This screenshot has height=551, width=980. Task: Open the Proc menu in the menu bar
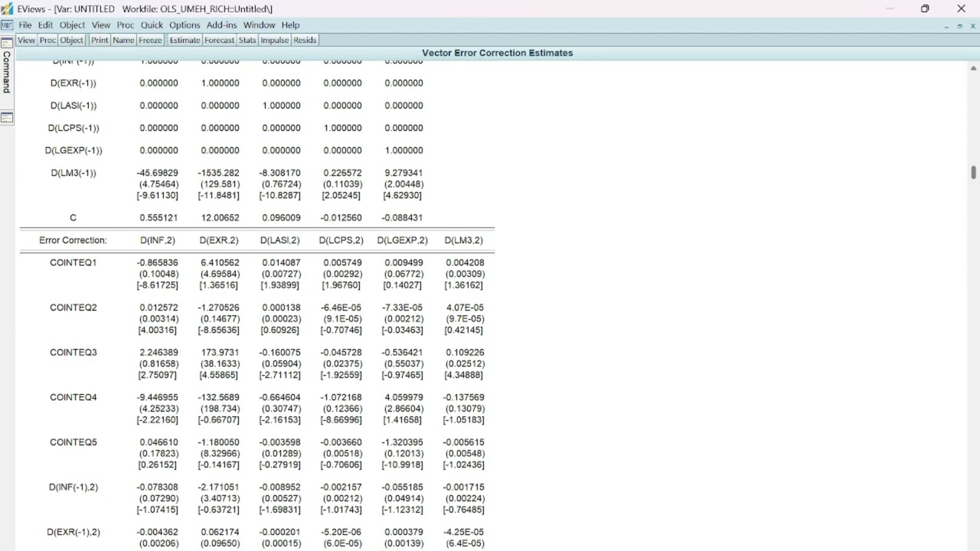(x=126, y=25)
